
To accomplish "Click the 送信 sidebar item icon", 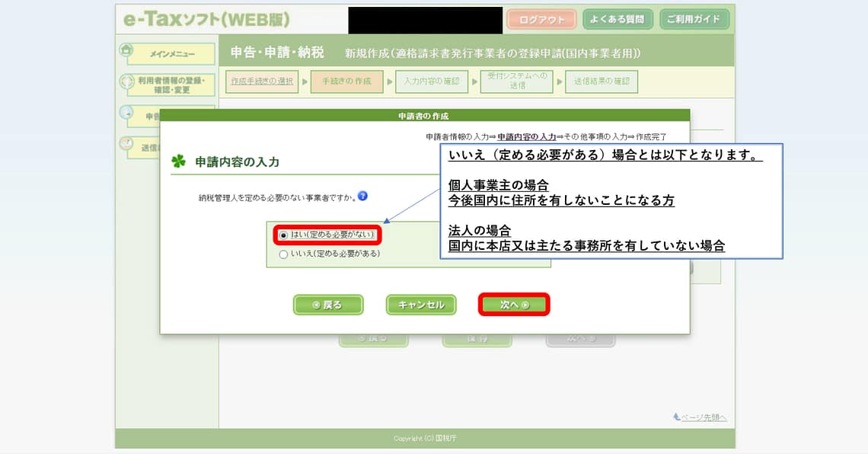I will 126,143.
